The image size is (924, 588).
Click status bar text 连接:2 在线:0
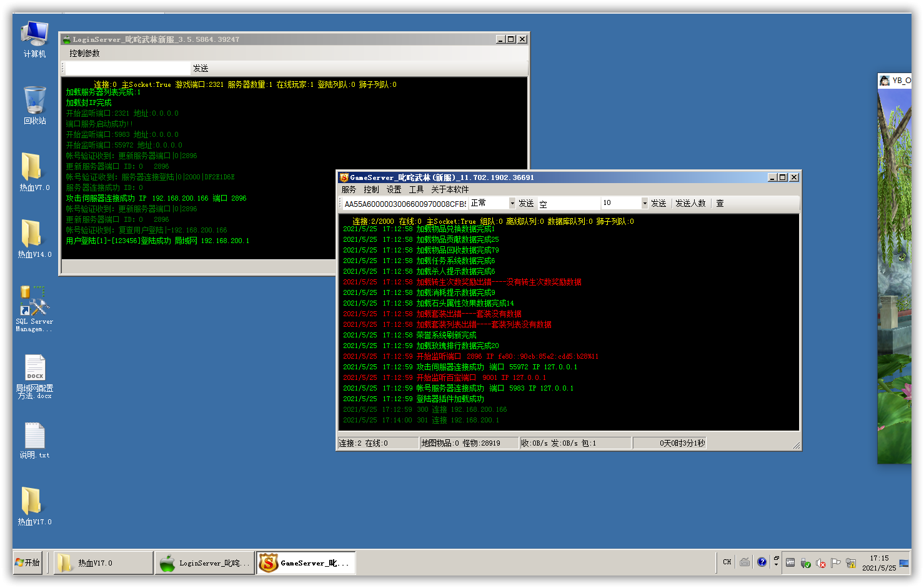pyautogui.click(x=363, y=443)
